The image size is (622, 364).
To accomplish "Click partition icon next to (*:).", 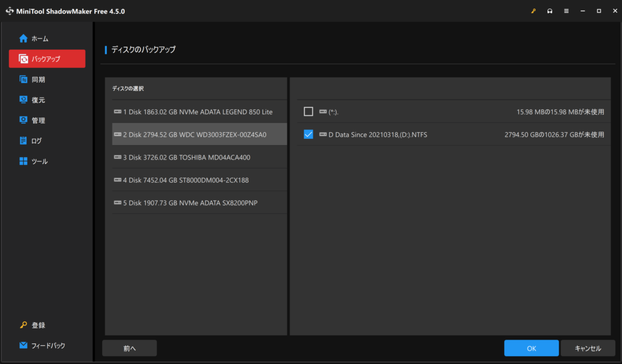I will coord(323,112).
